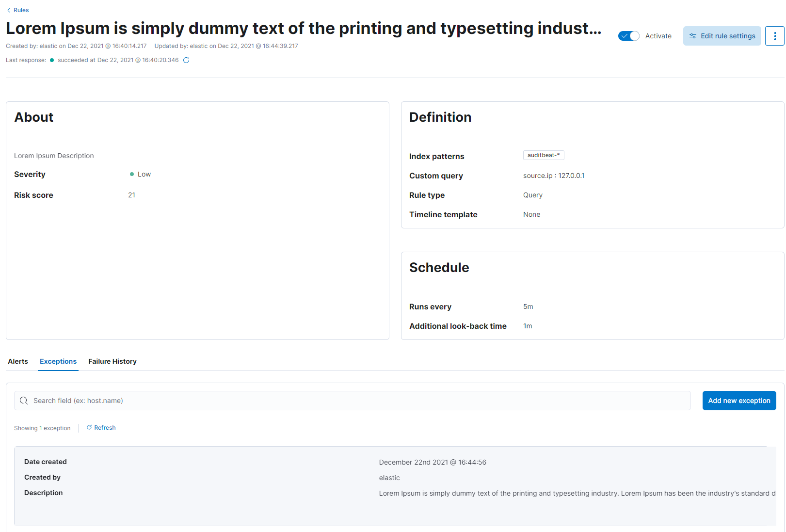Click the auditbeat-* index pattern badge
Viewport: 786px width, 532px height.
pyautogui.click(x=544, y=155)
